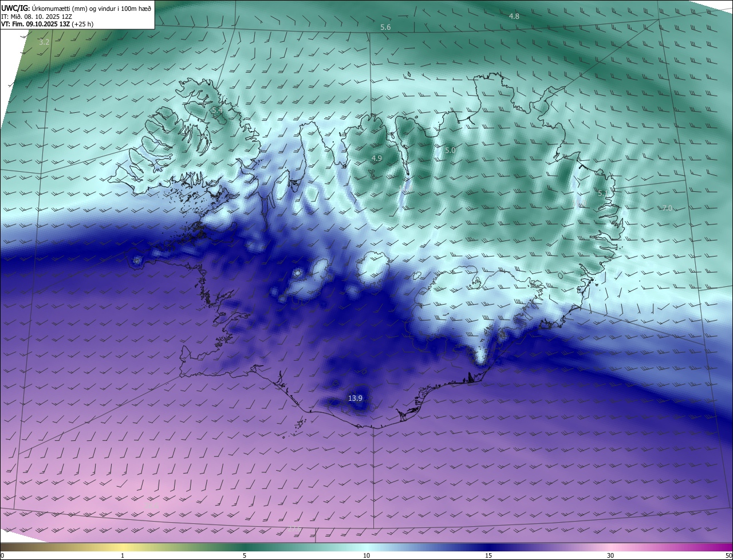
Task: Click the 0 tick on color scale
Action: tap(2, 555)
